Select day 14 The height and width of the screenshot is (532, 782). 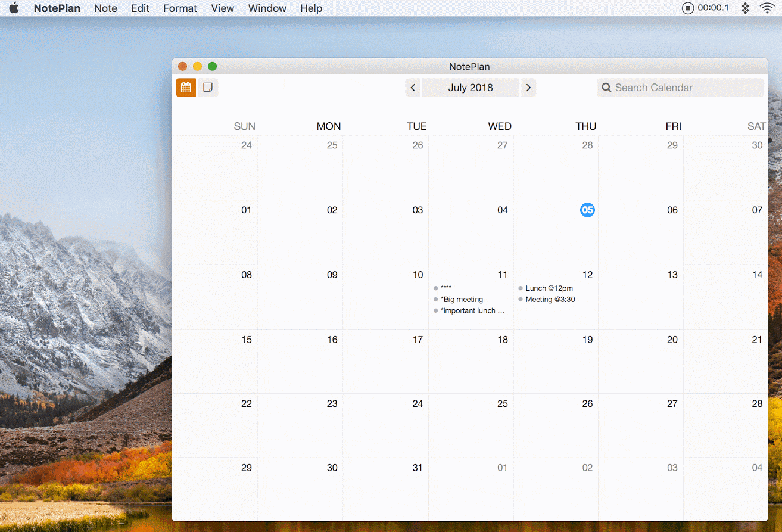pos(757,275)
